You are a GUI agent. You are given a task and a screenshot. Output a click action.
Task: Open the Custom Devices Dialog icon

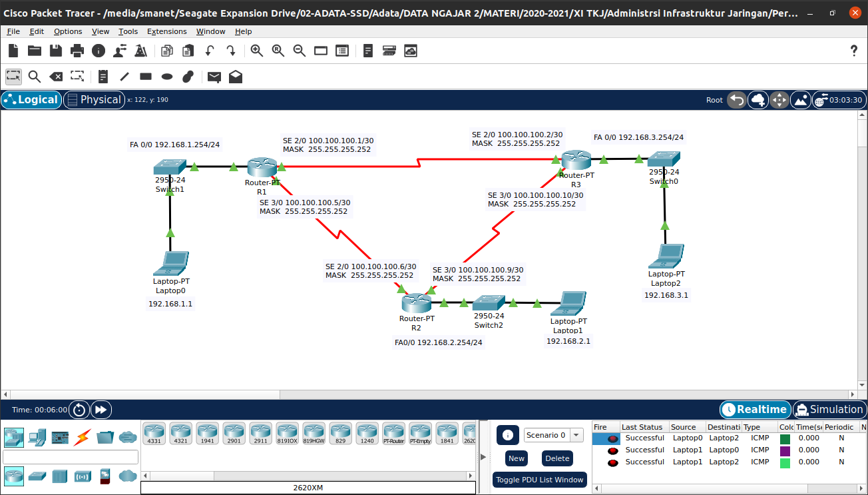(342, 51)
